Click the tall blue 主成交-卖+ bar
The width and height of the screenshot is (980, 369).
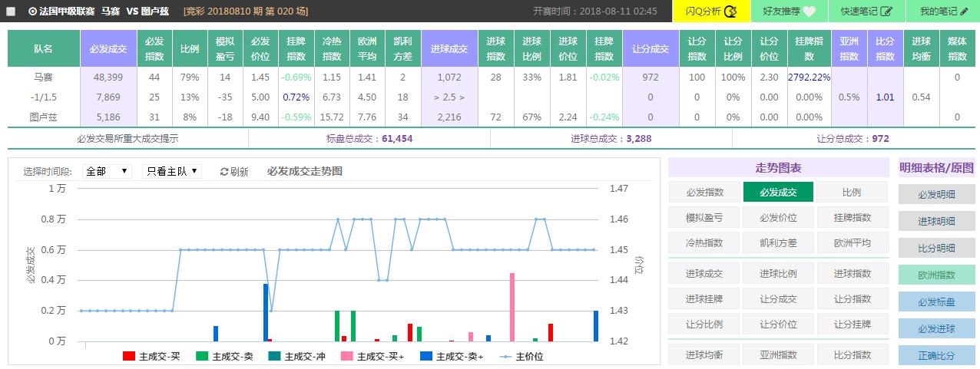(266, 312)
